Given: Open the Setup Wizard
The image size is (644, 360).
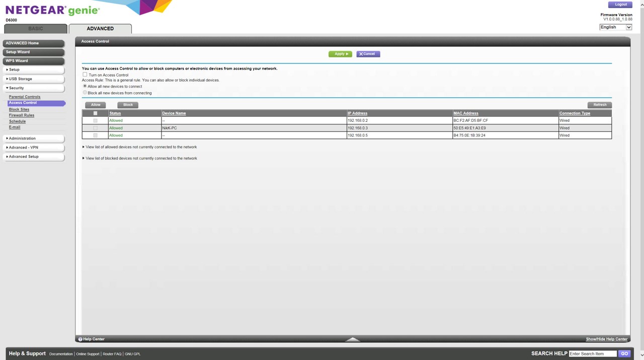Looking at the screenshot, I should click(x=34, y=52).
